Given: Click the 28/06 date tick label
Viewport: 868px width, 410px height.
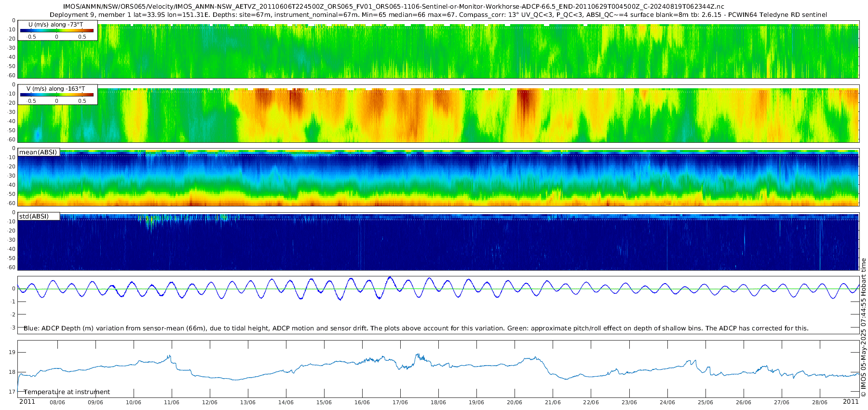Looking at the screenshot, I should click(820, 402).
